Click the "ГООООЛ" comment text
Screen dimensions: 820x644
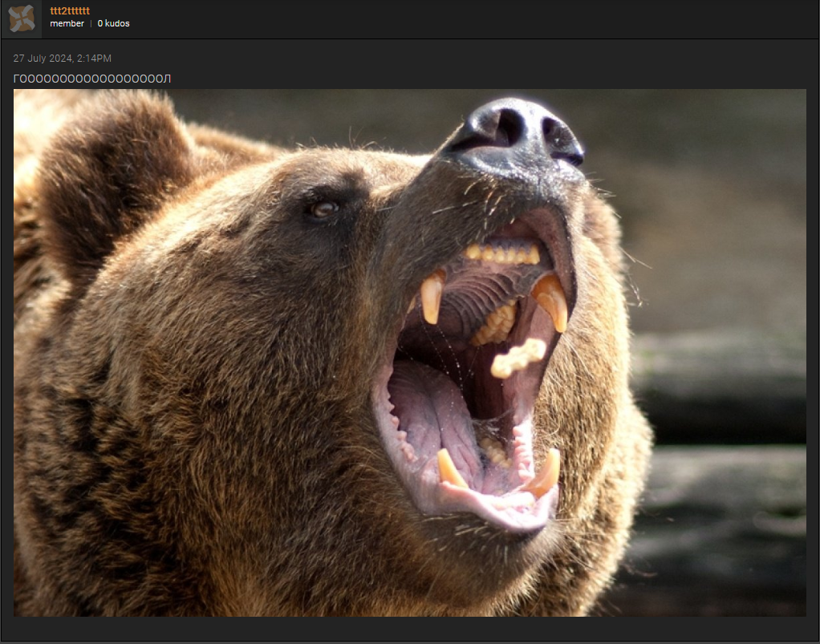[92, 79]
